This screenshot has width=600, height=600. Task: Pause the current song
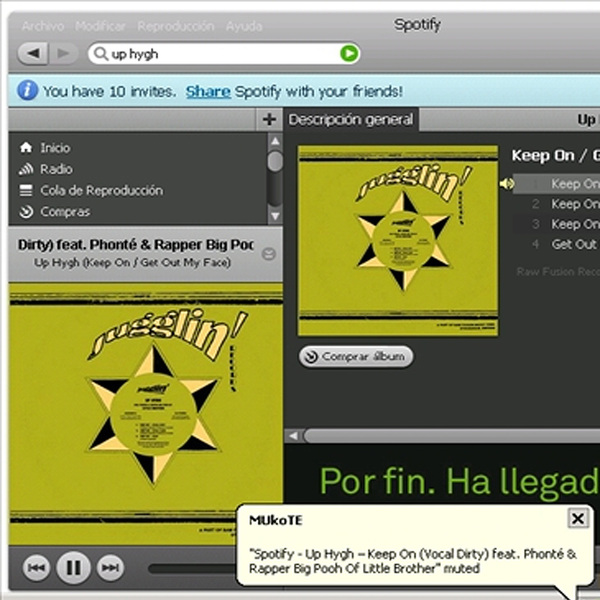point(73,568)
